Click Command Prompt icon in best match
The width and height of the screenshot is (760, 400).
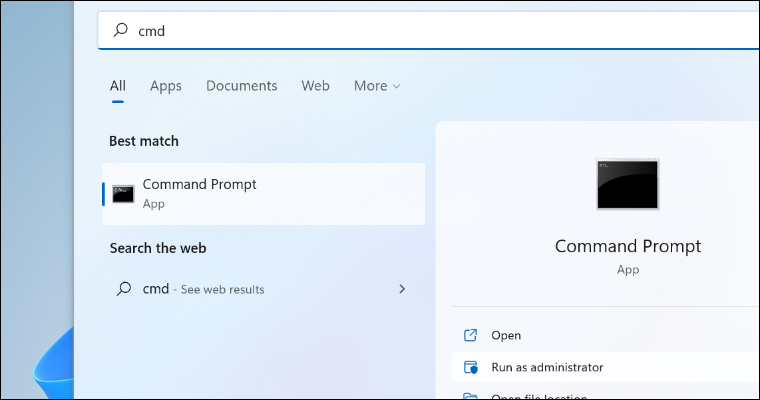pyautogui.click(x=123, y=194)
